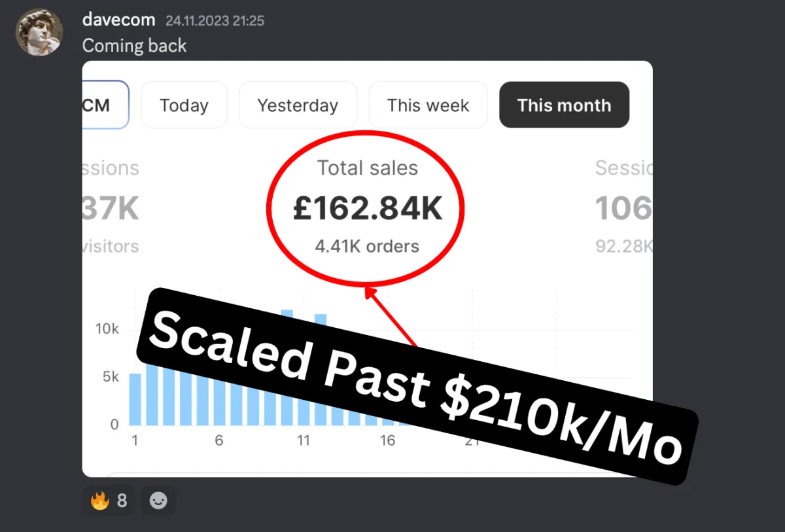The height and width of the screenshot is (532, 785).
Task: Click the Scaled Past $210k/Mo banner
Action: pos(417,386)
